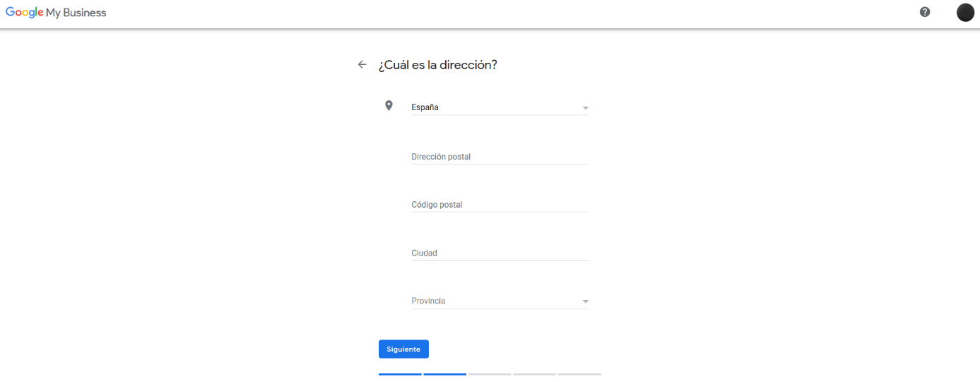
Task: Click the last gray progress segment
Action: [579, 374]
